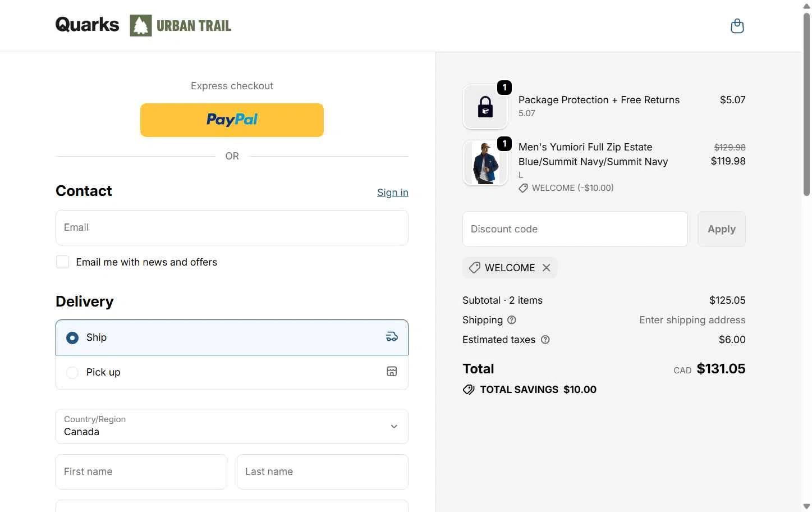The image size is (812, 512).
Task: Click the struck-through $129.98 price
Action: [730, 148]
